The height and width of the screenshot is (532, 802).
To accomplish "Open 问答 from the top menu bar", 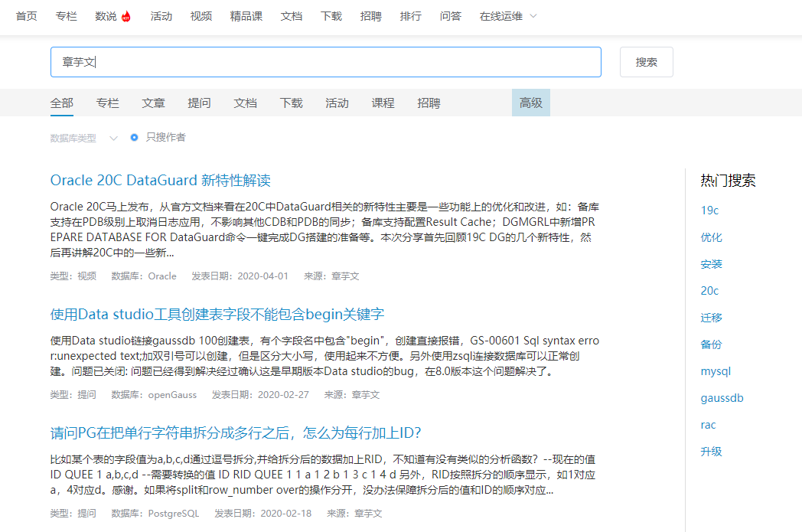I will 451,15.
